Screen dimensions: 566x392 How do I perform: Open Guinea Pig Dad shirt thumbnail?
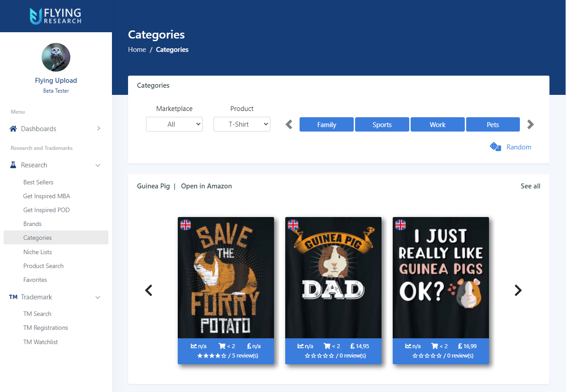coord(333,277)
